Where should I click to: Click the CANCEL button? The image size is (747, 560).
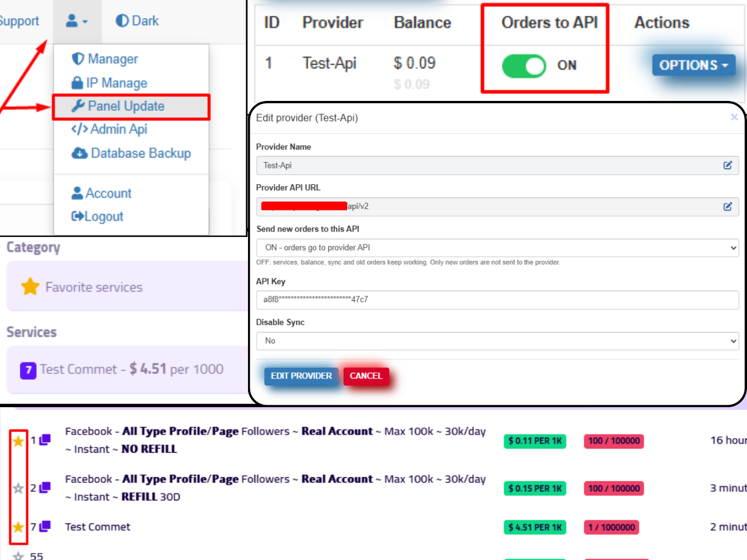(x=366, y=376)
